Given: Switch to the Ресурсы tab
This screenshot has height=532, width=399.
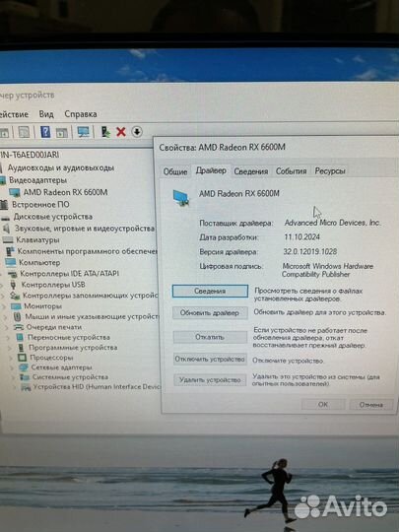Looking at the screenshot, I should click(330, 170).
